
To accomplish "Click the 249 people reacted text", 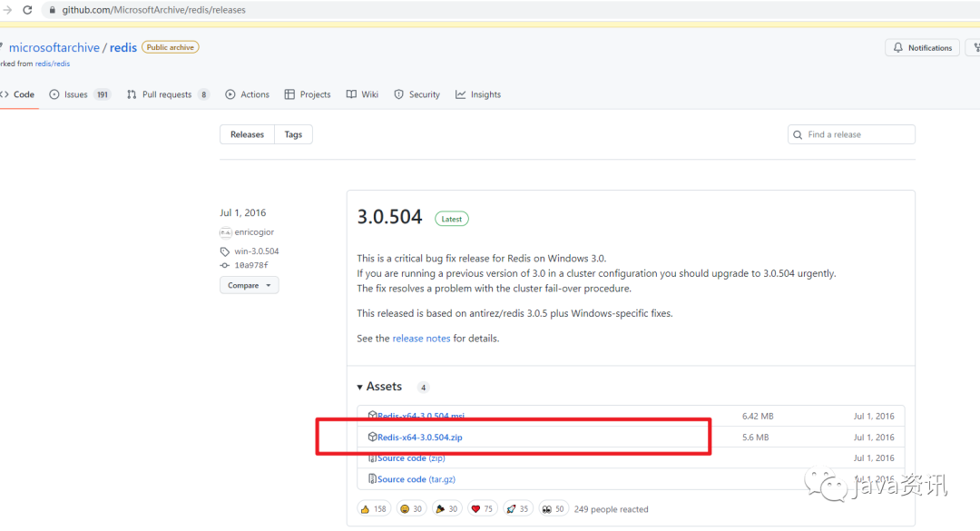I will click(612, 509).
